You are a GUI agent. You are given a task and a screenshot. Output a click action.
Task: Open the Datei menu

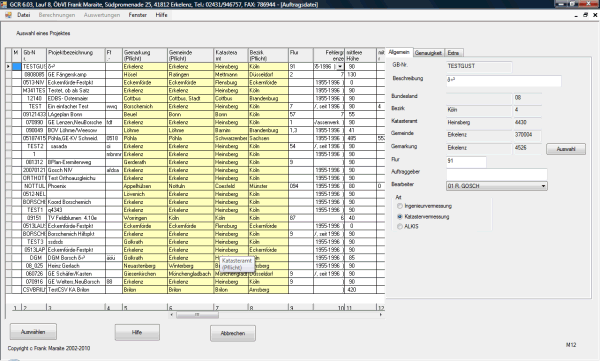pos(24,15)
